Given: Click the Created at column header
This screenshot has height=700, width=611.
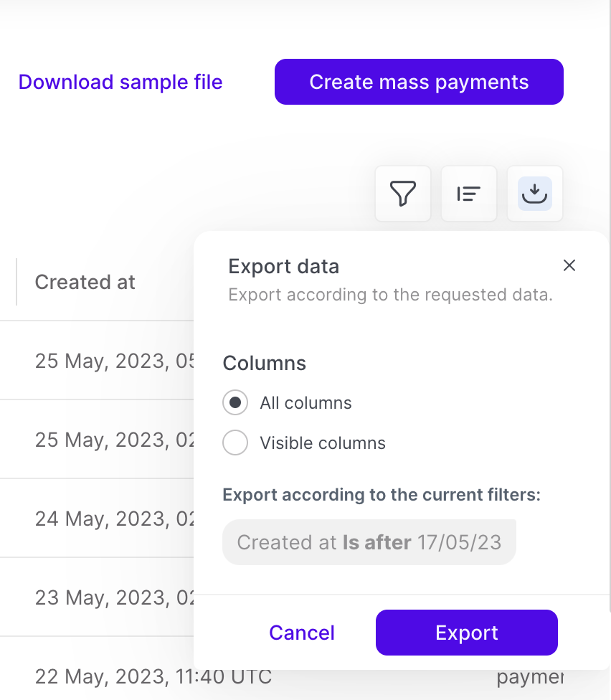Looking at the screenshot, I should click(85, 282).
